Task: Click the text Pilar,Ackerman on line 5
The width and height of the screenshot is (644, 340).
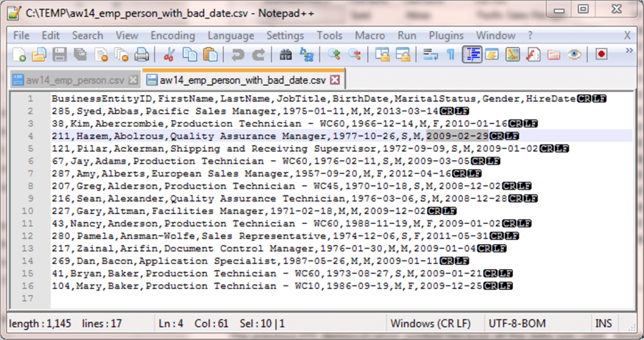Action: pyautogui.click(x=120, y=149)
